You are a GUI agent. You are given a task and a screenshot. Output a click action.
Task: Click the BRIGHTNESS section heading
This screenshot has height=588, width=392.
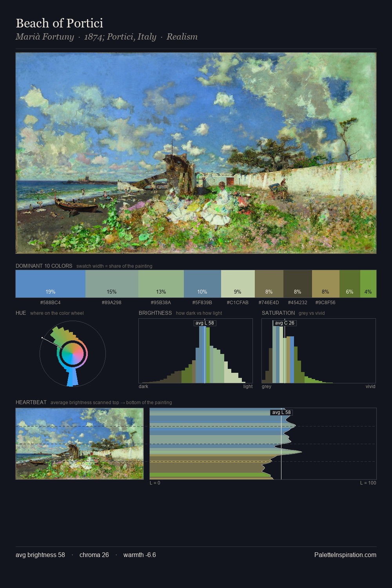pyautogui.click(x=155, y=313)
